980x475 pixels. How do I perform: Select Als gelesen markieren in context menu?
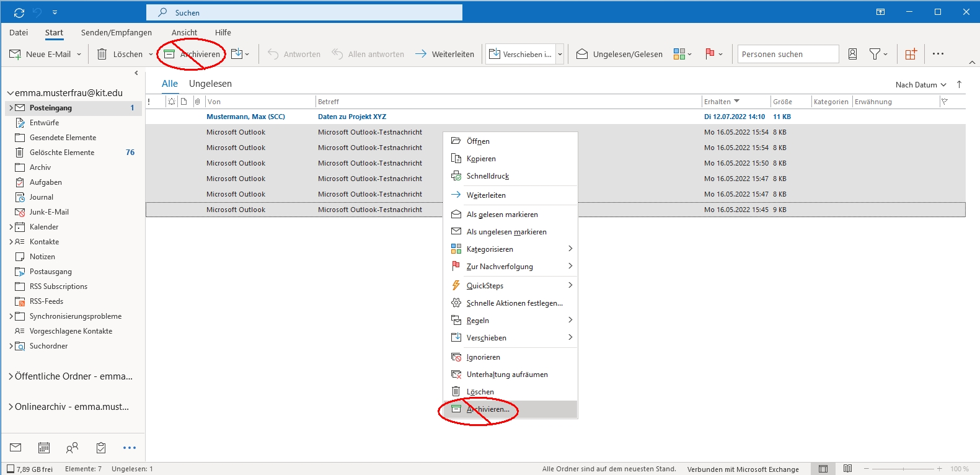pyautogui.click(x=502, y=215)
